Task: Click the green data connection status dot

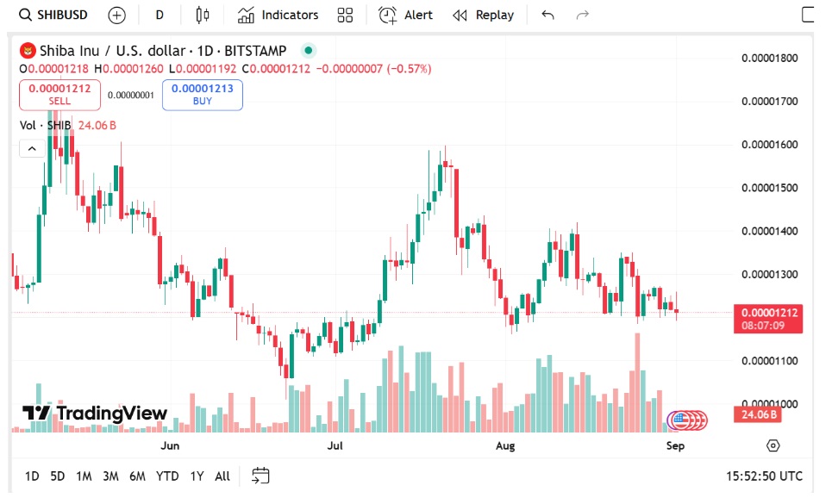Action: [309, 51]
